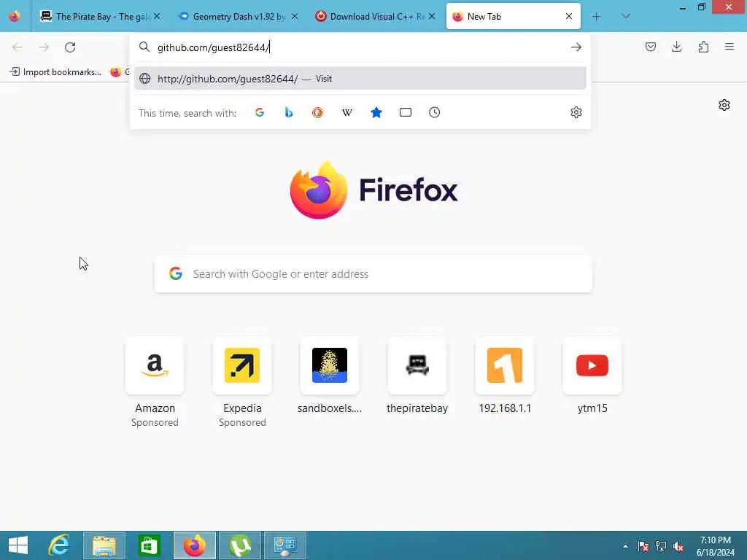Open the Pocket save icon
The height and width of the screenshot is (560, 747).
point(651,47)
